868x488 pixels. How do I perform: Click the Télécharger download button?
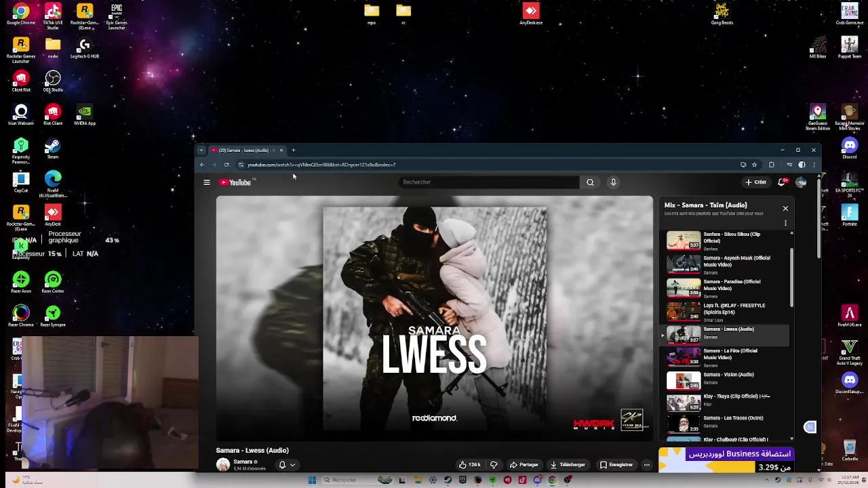[568, 465]
